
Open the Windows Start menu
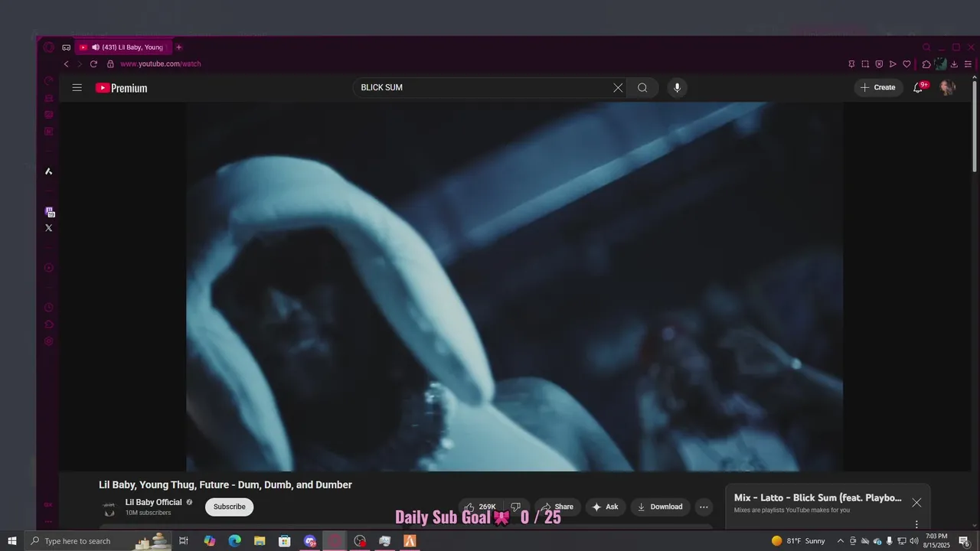(11, 541)
